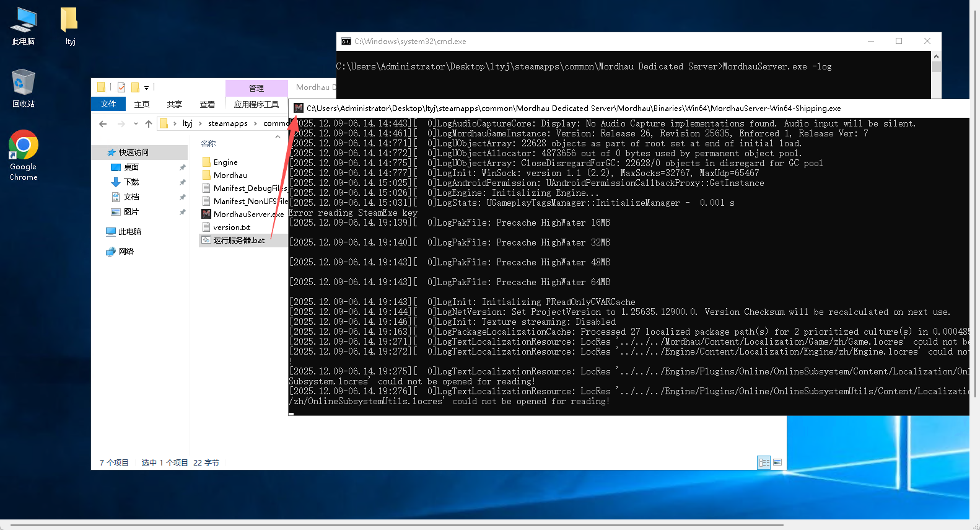Click the cmd window vertical scrollbar thumb

(936, 67)
